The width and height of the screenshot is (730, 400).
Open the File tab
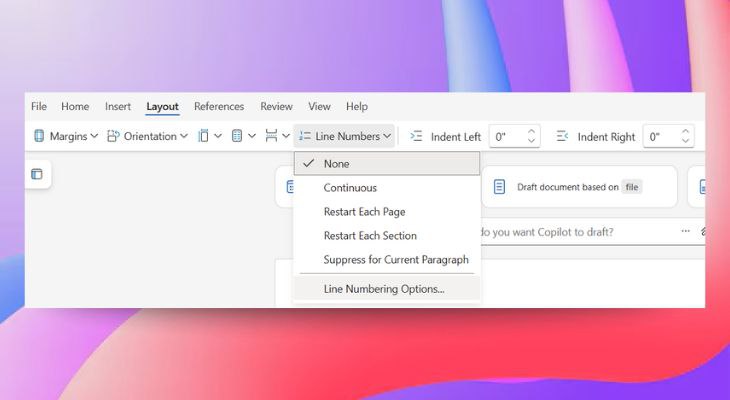(x=39, y=107)
